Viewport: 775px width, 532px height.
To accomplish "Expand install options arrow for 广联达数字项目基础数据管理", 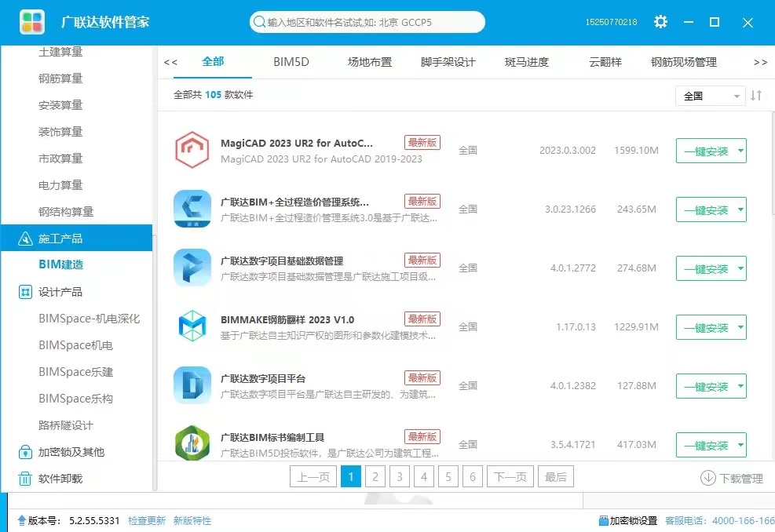I will [740, 268].
